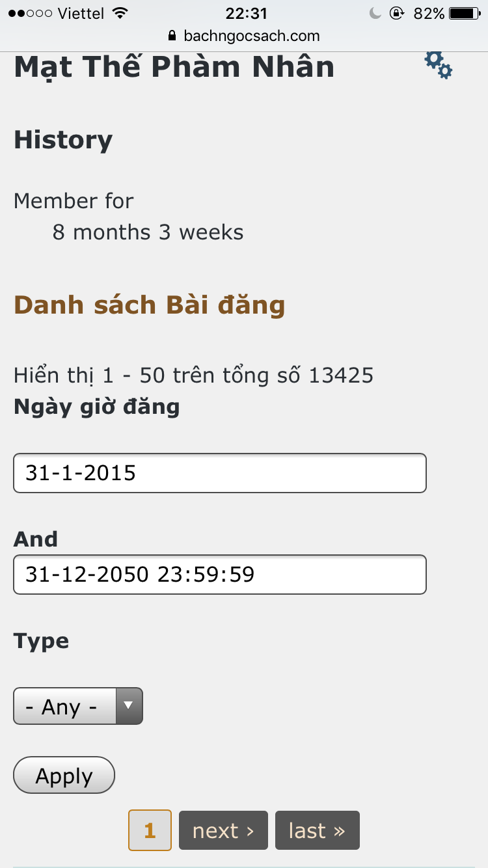
Task: Focus the start date field 31-1-2015
Action: tap(220, 473)
